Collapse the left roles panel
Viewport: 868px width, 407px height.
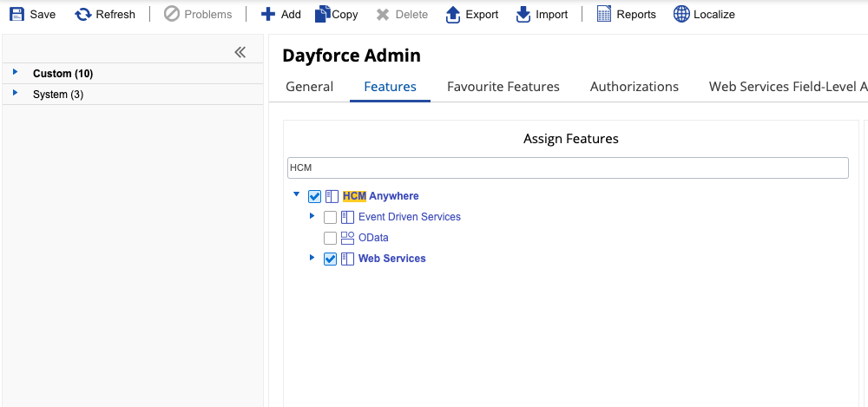pyautogui.click(x=240, y=53)
